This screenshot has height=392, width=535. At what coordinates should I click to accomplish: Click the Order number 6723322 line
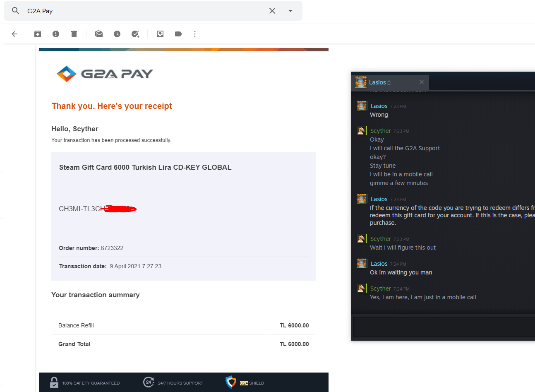(x=91, y=248)
